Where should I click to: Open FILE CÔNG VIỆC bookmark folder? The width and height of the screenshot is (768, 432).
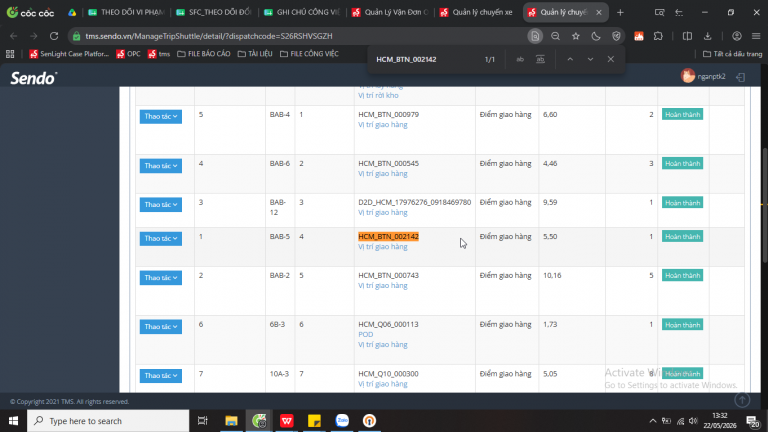[x=309, y=54]
